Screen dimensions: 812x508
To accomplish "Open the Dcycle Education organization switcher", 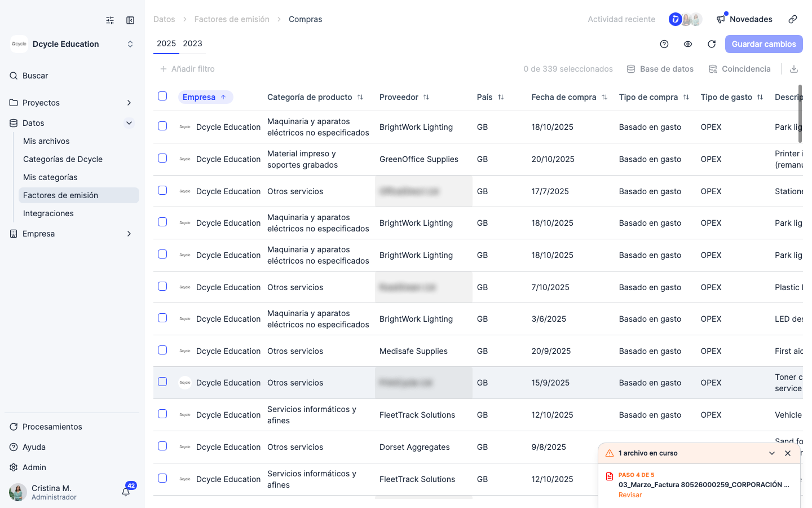I will coord(130,44).
